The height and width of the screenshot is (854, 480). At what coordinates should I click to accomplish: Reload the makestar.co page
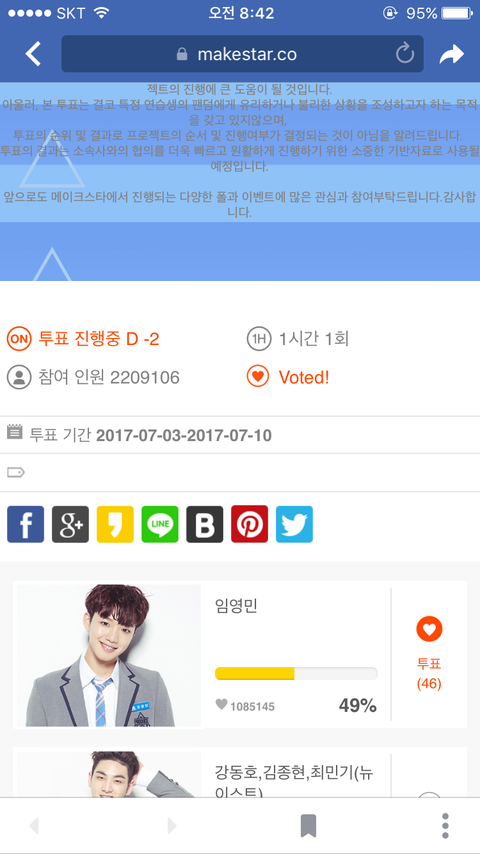[x=404, y=54]
